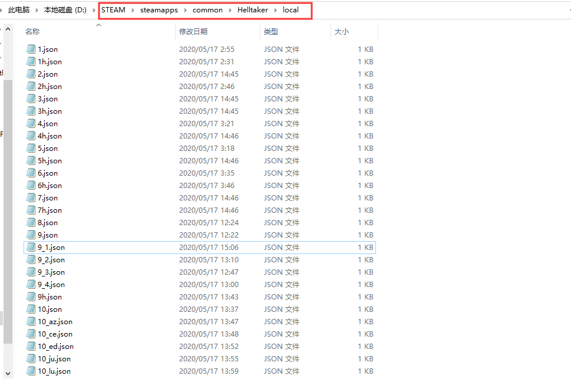Image resolution: width=571 pixels, height=392 pixels.
Task: Click date 2020/05/17 3:21 of 4.json
Action: (206, 124)
